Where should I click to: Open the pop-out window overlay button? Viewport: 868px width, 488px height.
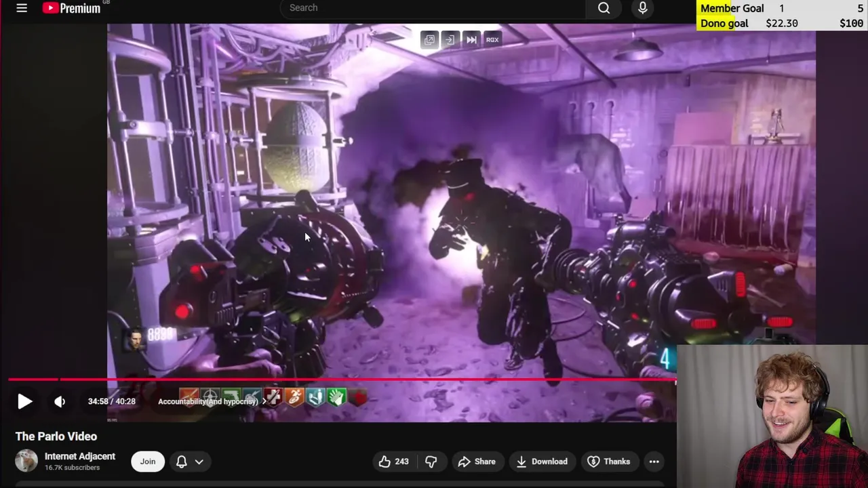coord(429,40)
